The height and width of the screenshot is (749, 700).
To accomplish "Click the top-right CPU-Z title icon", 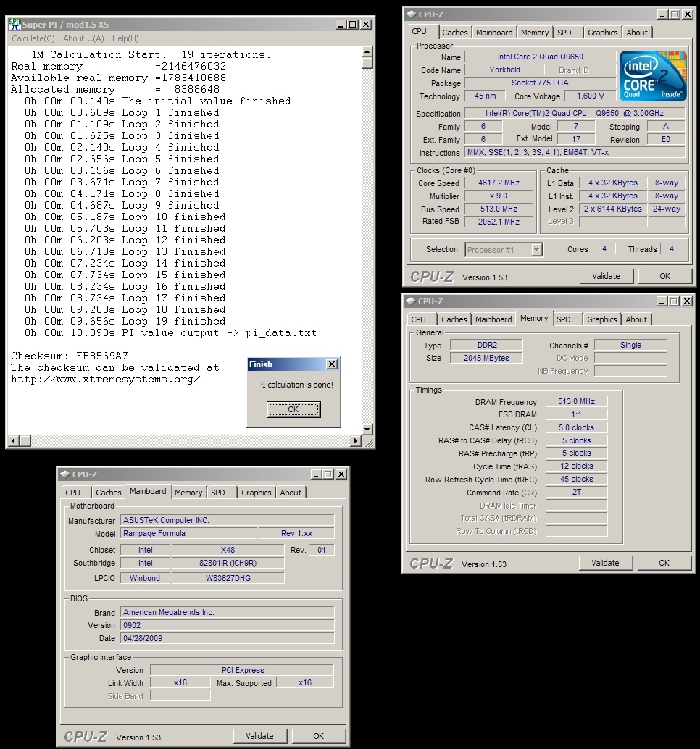I will pos(411,14).
